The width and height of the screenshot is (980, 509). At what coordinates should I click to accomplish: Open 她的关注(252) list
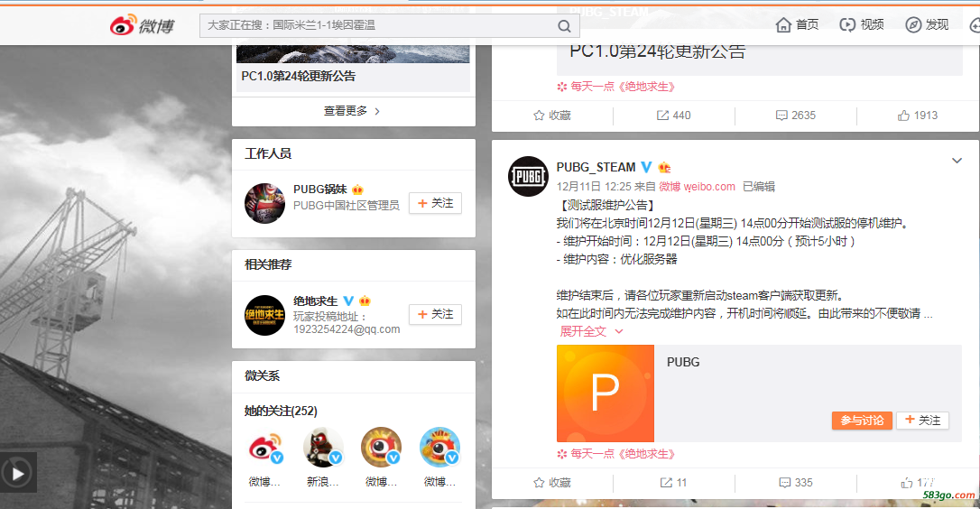point(281,411)
